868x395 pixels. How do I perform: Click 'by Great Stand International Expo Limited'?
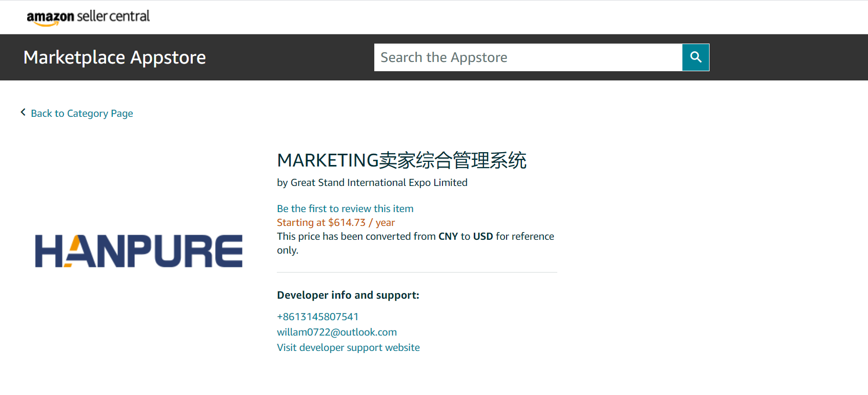372,182
